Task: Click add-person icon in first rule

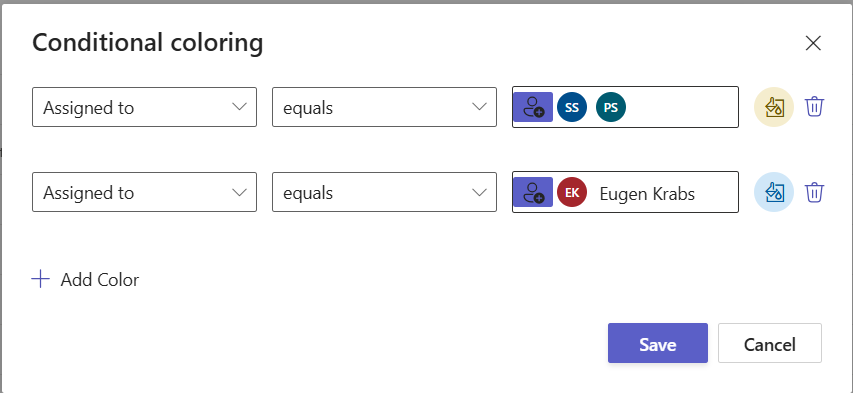Action: [533, 107]
